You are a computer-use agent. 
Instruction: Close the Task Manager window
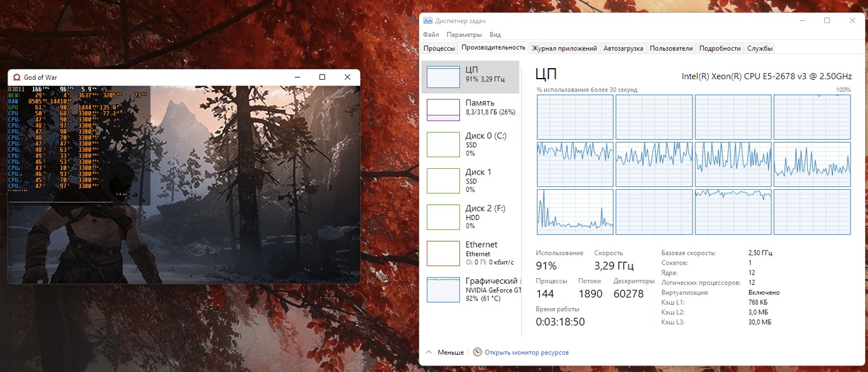(x=853, y=20)
